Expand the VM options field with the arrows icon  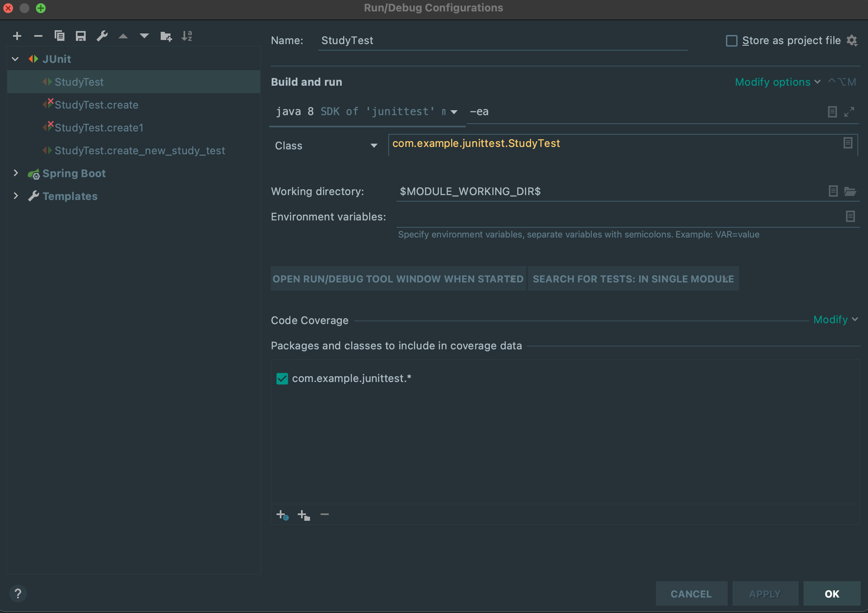[849, 112]
